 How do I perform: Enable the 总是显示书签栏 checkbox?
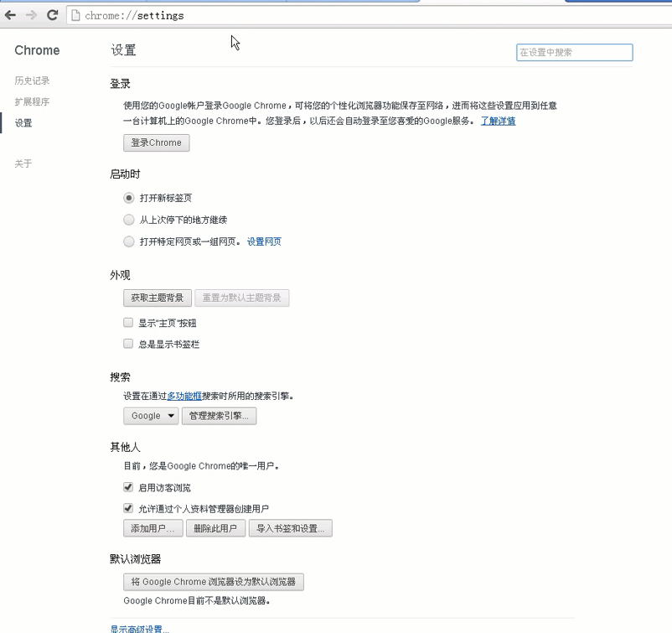pos(128,344)
